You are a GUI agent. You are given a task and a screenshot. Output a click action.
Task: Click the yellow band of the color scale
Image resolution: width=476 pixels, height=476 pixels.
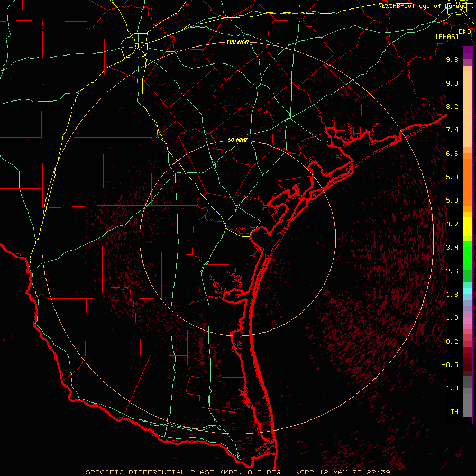[x=467, y=226]
